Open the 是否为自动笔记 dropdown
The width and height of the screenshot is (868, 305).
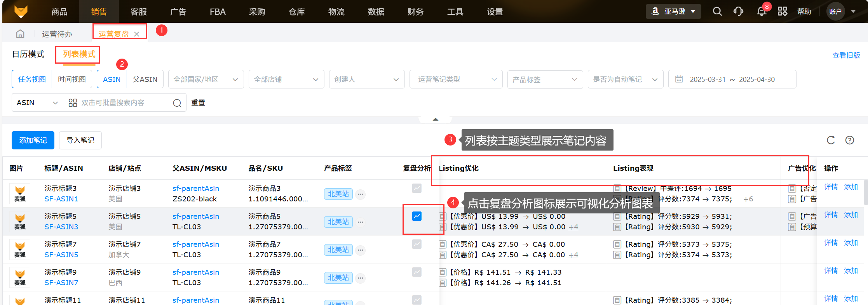pos(626,79)
